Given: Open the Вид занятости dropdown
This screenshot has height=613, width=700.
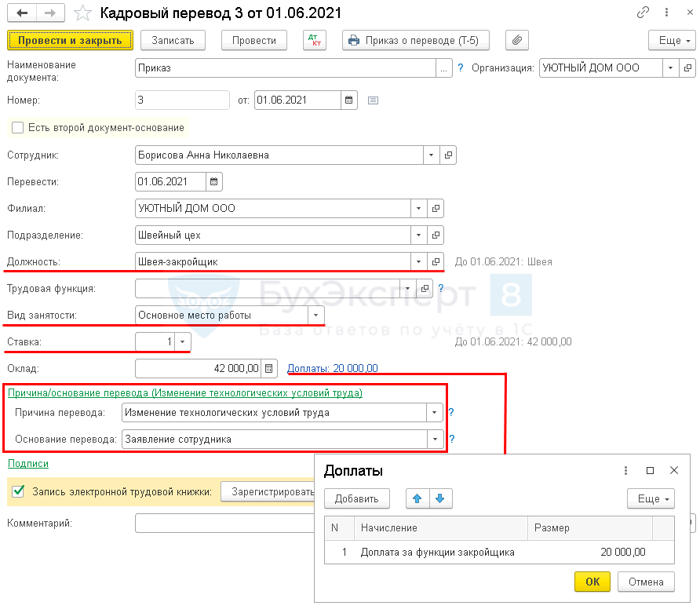Looking at the screenshot, I should 315,315.
